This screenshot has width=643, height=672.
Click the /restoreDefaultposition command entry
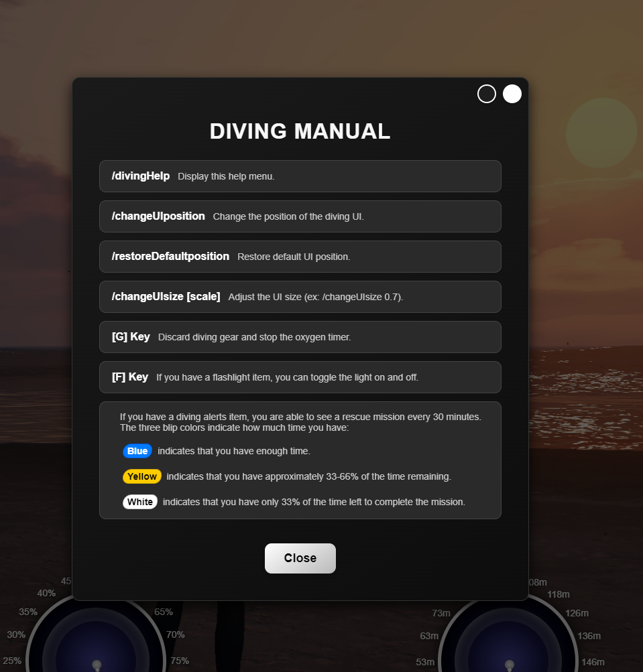pos(300,256)
